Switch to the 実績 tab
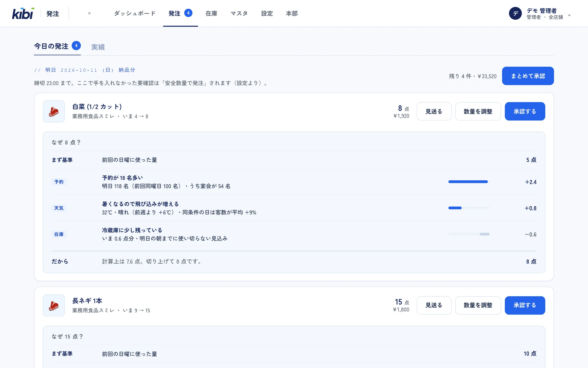The width and height of the screenshot is (588, 368). coord(98,47)
